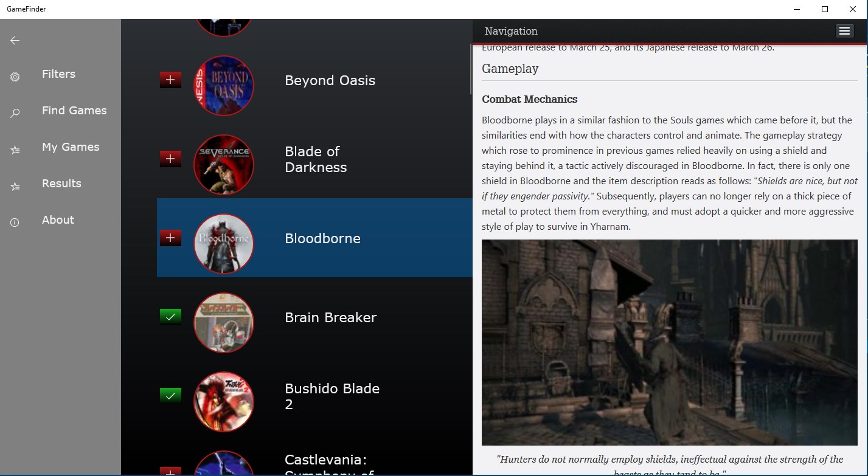Screen dimensions: 868x476
Task: Open the Find Games page
Action: [74, 111]
